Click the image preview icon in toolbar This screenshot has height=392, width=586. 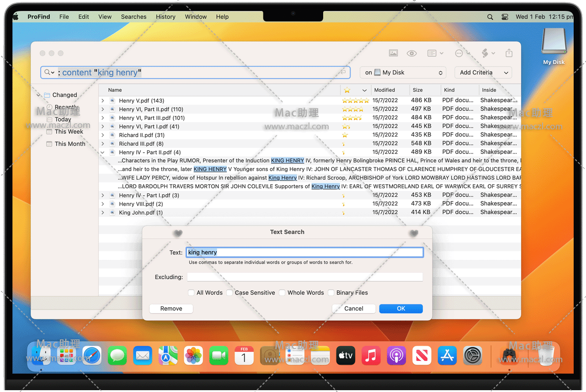coord(393,53)
